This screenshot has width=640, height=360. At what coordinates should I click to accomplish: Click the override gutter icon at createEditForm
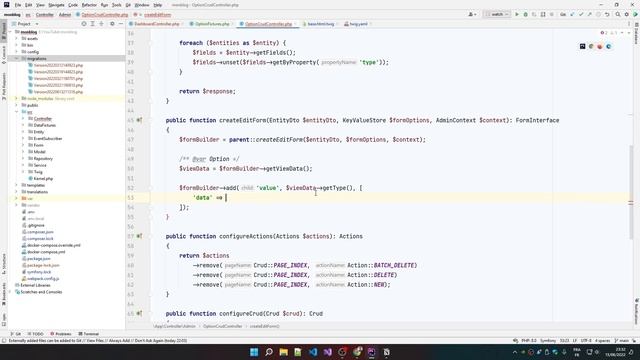pos(139,120)
